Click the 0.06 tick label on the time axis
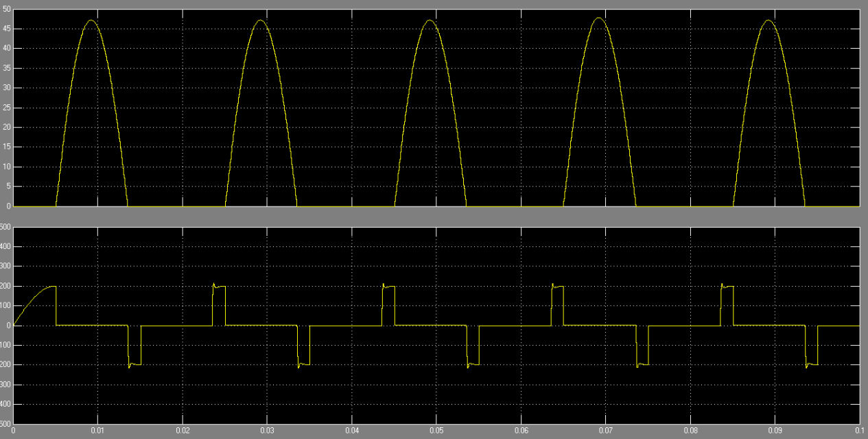Image resolution: width=868 pixels, height=439 pixels. tap(521, 431)
